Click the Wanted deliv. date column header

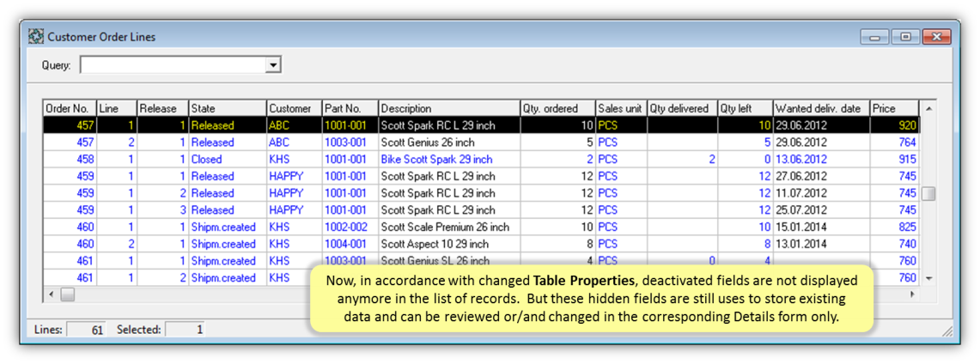pyautogui.click(x=820, y=109)
